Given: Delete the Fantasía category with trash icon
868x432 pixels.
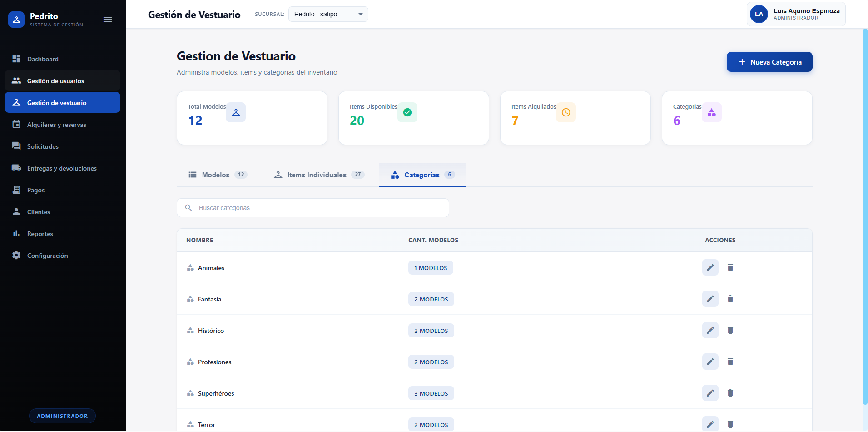Looking at the screenshot, I should pos(730,299).
